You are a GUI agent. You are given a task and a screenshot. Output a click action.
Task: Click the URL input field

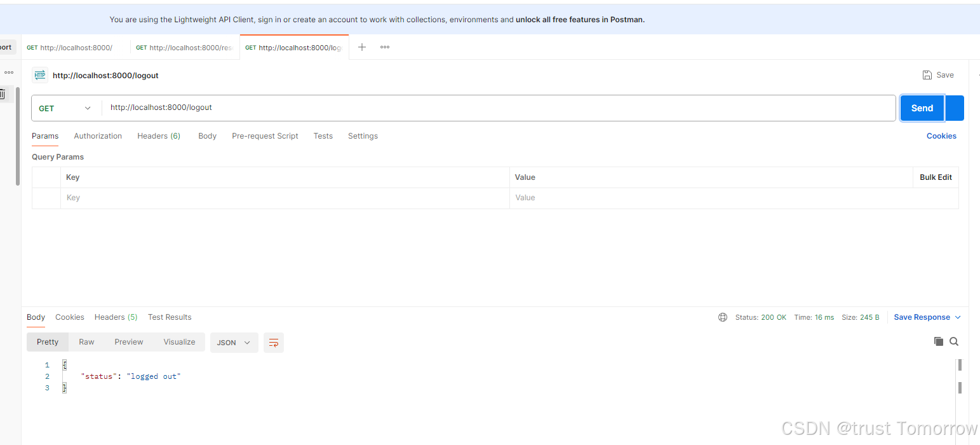[499, 108]
